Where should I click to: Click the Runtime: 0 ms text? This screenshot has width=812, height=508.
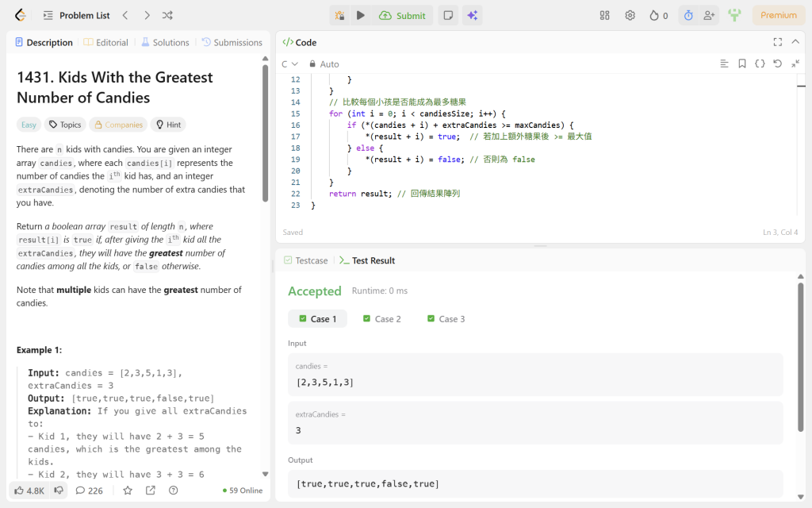pos(380,291)
